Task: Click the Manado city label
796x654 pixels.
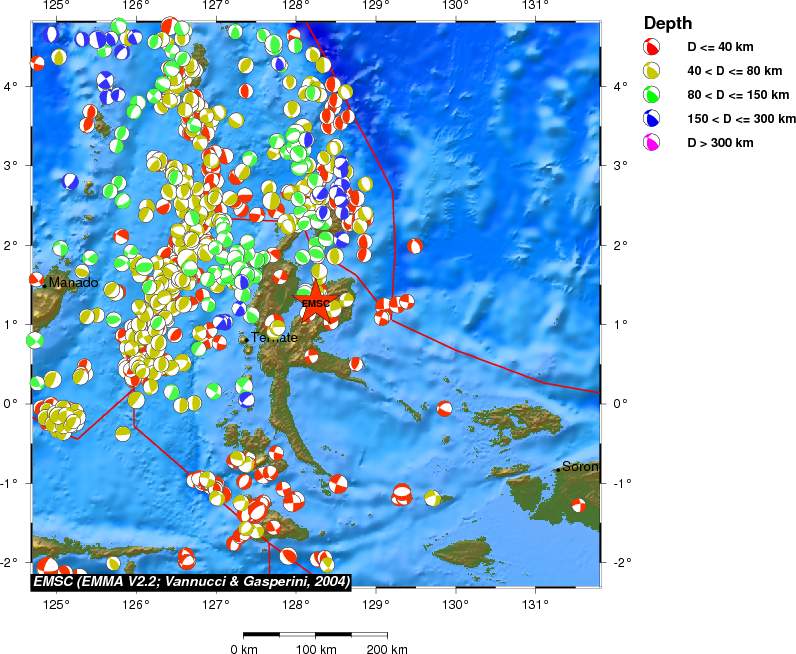Action: coord(74,283)
